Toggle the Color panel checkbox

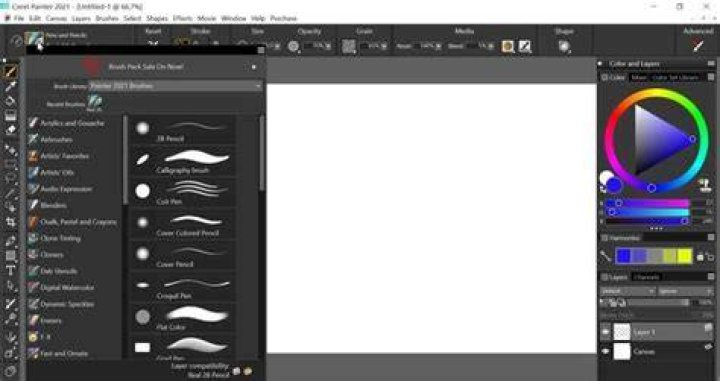[605, 78]
